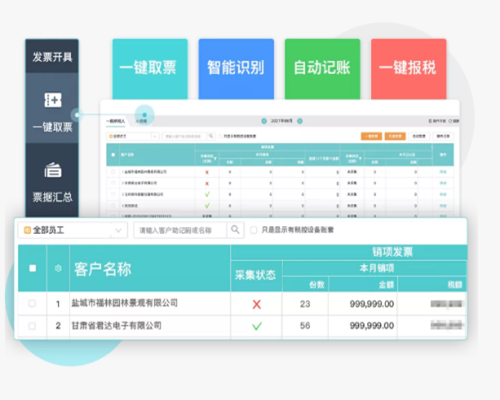
Task: Click the blue 智能识别 card
Action: pos(236,69)
